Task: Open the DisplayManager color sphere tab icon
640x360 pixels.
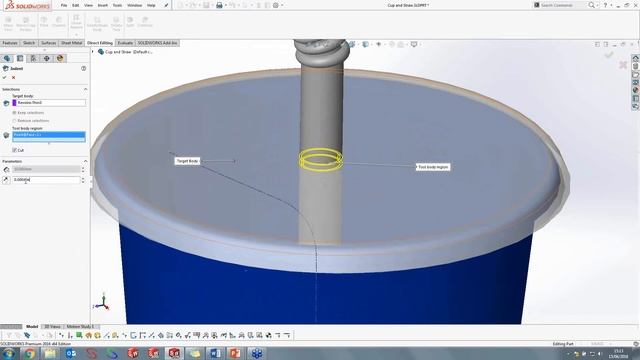Action: pos(60,58)
